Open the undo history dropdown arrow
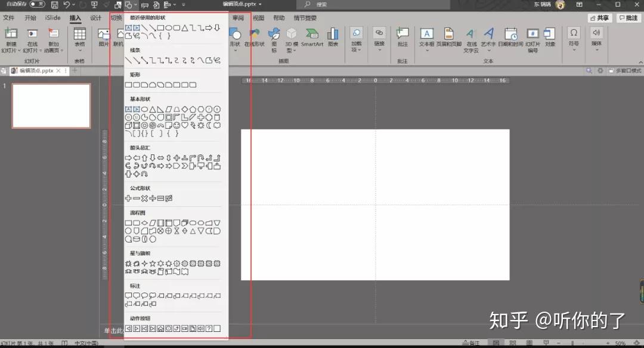This screenshot has height=348, width=644. coord(73,5)
